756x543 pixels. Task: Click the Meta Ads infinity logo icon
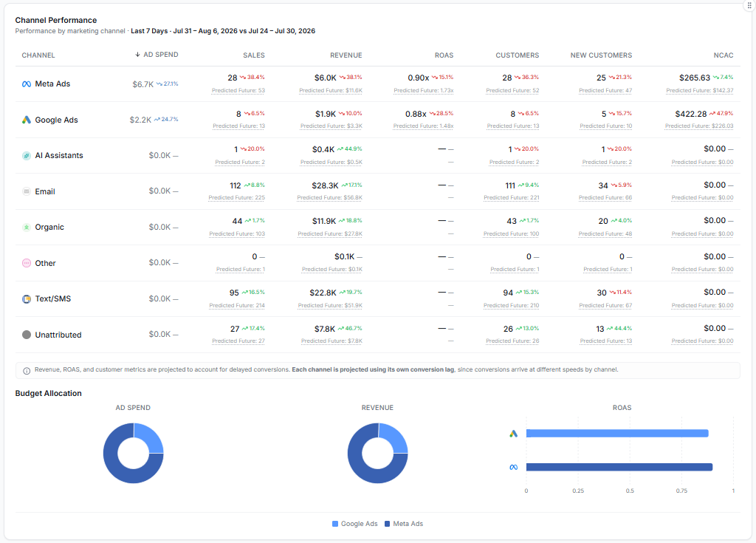(x=27, y=84)
